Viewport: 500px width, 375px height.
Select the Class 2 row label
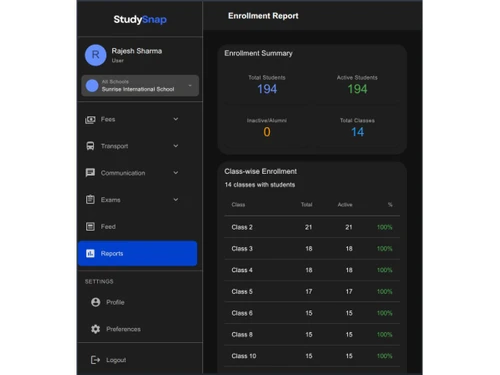(242, 227)
